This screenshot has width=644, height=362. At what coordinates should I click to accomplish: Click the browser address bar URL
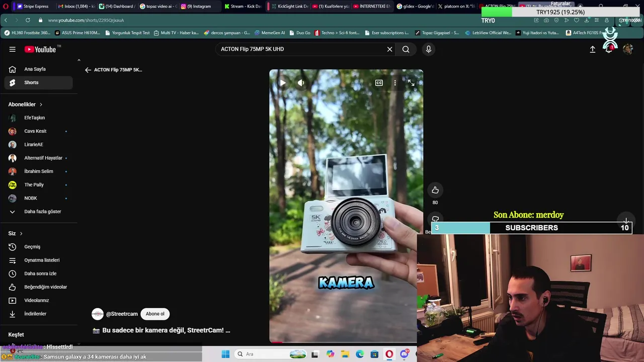(86, 20)
